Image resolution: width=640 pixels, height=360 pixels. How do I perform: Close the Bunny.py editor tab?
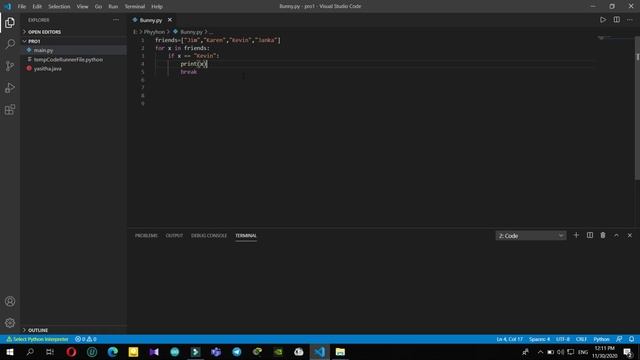tap(170, 20)
